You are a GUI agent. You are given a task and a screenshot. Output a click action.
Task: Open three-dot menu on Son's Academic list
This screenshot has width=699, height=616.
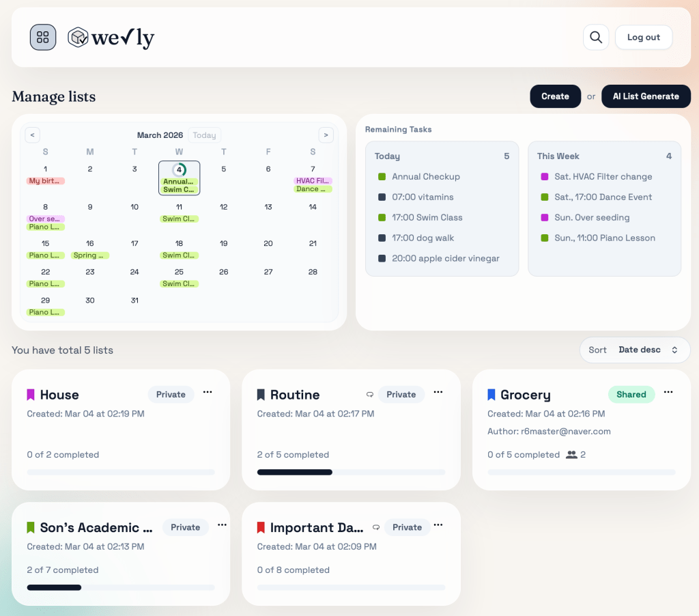[222, 525]
